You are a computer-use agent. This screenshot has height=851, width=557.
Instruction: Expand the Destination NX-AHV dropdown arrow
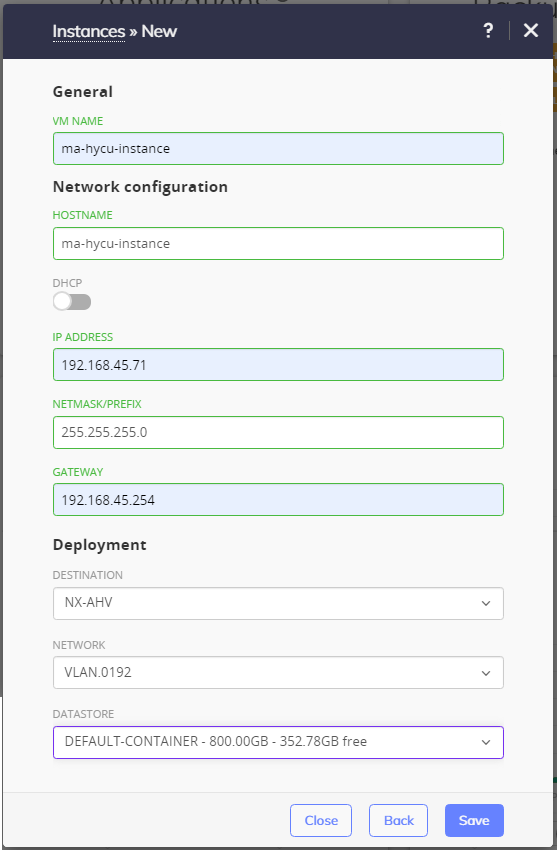pyautogui.click(x=486, y=603)
